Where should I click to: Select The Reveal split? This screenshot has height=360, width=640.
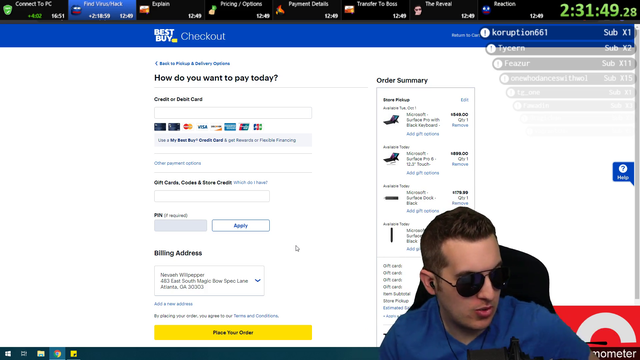[x=443, y=10]
